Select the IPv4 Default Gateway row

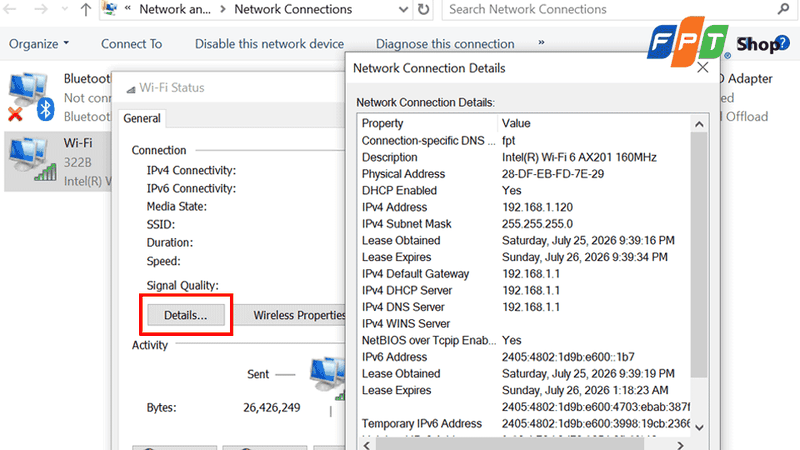coord(524,274)
